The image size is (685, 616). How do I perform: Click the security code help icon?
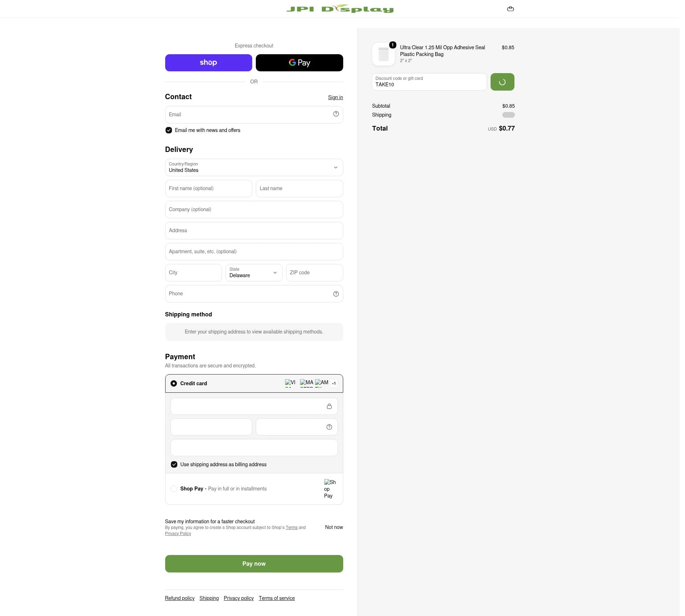329,427
